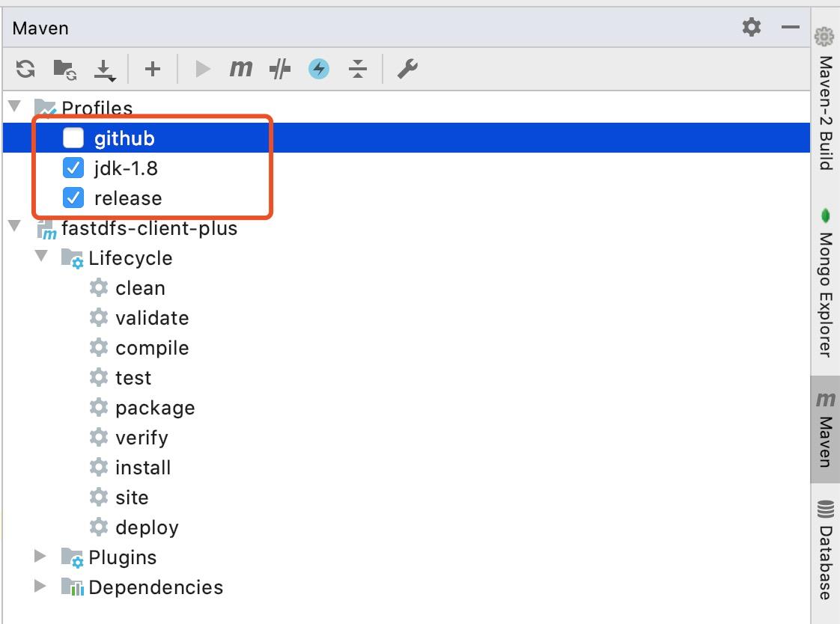Viewport: 840px width, 624px height.
Task: Enable the github profile checkbox
Action: click(73, 138)
